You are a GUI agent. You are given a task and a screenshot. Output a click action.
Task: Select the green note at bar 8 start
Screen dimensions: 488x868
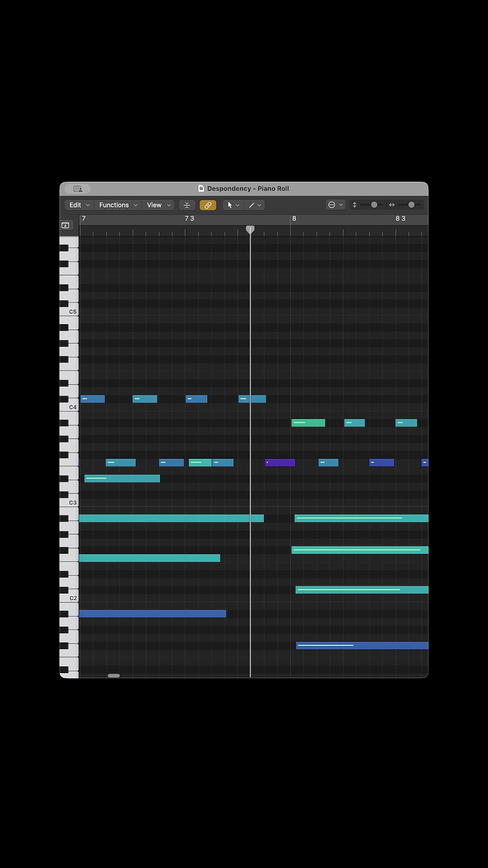tap(308, 423)
